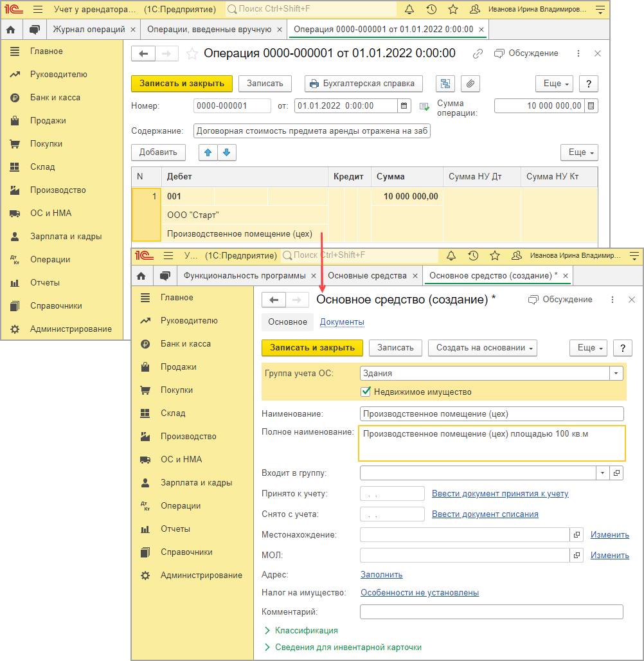Navigate back in operation form
Viewport: 644px width, 661px height.
pyautogui.click(x=143, y=53)
